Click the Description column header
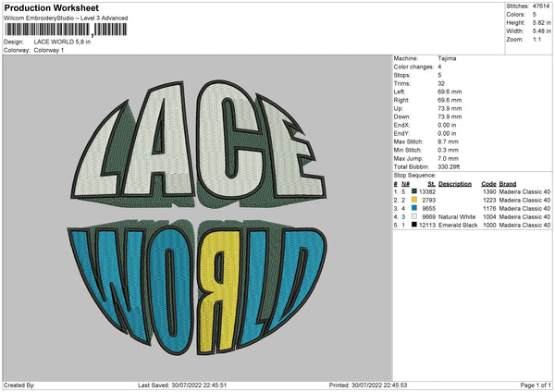Viewport: 555px width, 392px height. pos(454,183)
